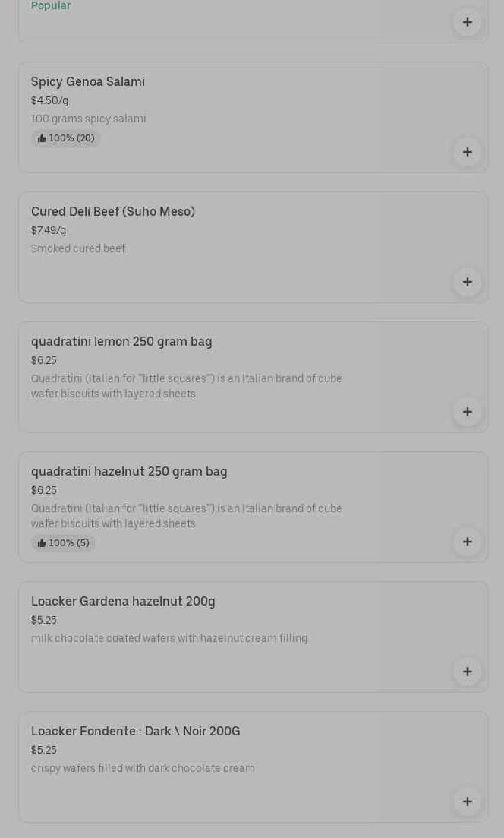Add Cured Deli Beef (Suho Meso) to order

point(467,282)
